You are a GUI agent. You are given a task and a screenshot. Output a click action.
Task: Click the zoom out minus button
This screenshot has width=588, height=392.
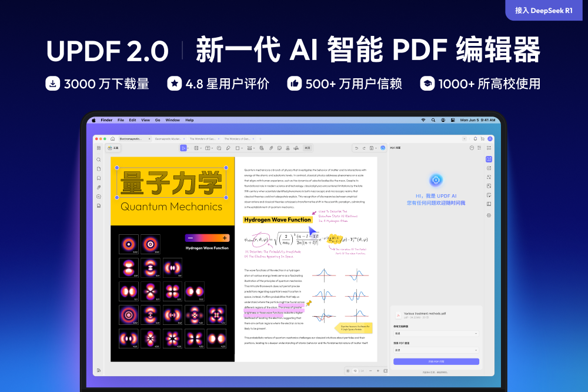pos(370,371)
